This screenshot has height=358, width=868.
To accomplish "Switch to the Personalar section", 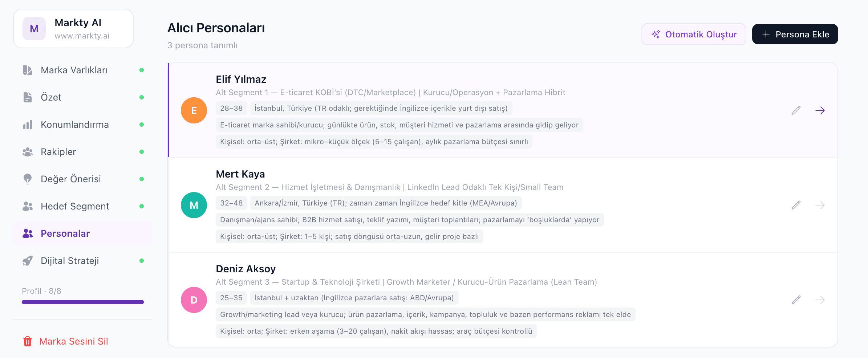I will [65, 233].
